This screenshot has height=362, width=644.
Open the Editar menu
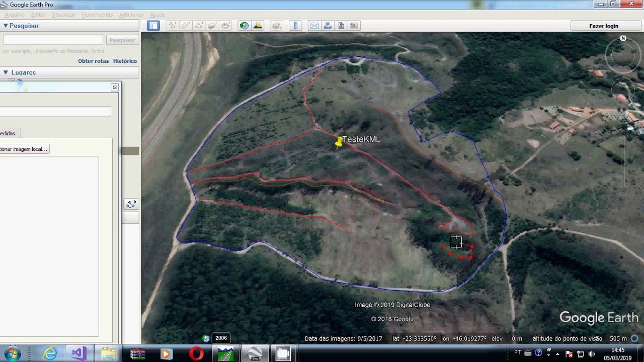38,15
